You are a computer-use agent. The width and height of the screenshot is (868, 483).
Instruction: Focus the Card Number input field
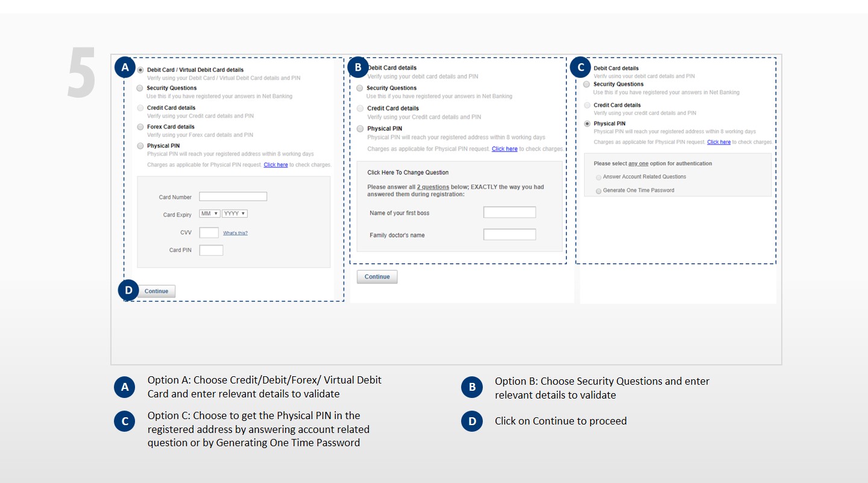pos(233,197)
